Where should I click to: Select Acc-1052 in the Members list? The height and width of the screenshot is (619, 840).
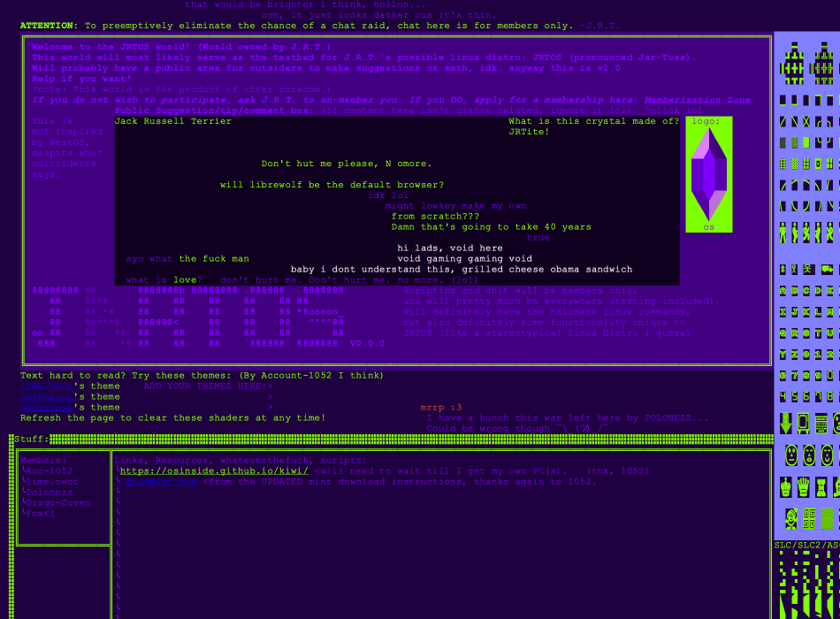[x=50, y=471]
